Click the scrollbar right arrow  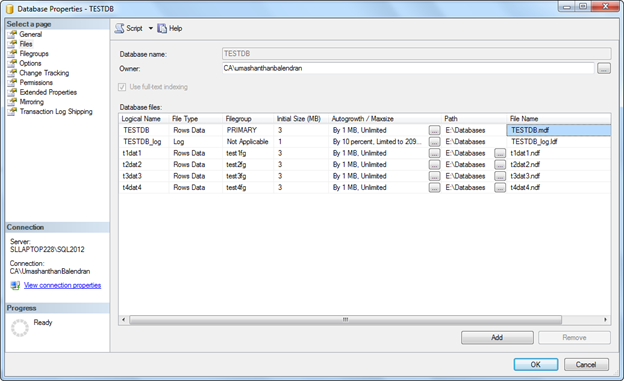coord(605,320)
